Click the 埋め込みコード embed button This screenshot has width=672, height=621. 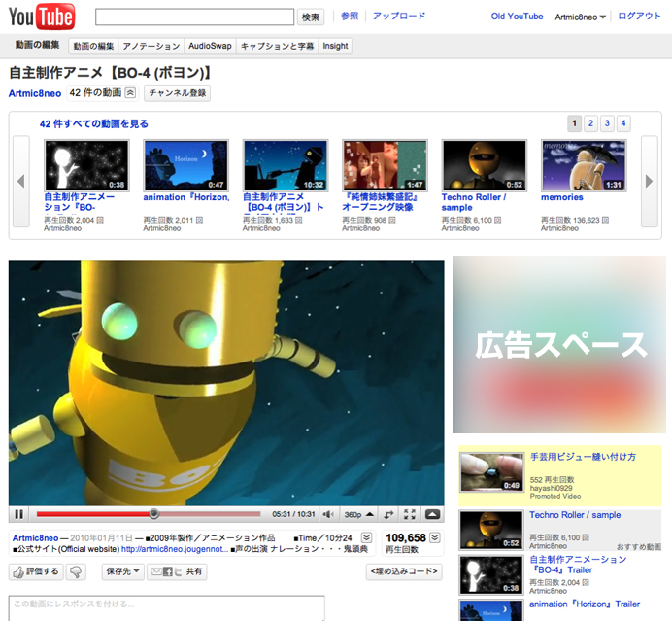coord(404,571)
